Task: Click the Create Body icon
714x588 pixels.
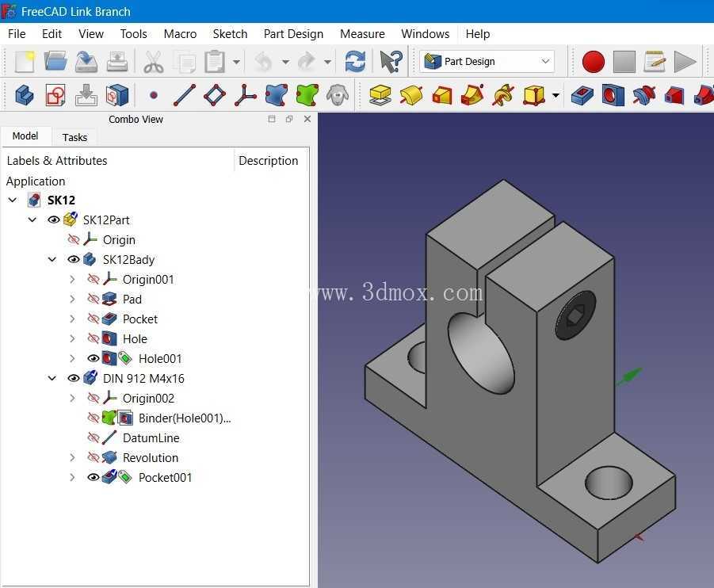Action: click(x=25, y=95)
